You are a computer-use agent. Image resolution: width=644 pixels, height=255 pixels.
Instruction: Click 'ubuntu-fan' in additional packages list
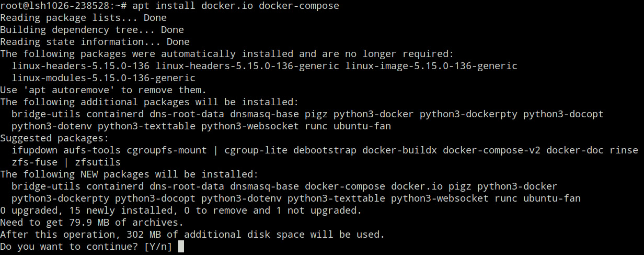(362, 126)
